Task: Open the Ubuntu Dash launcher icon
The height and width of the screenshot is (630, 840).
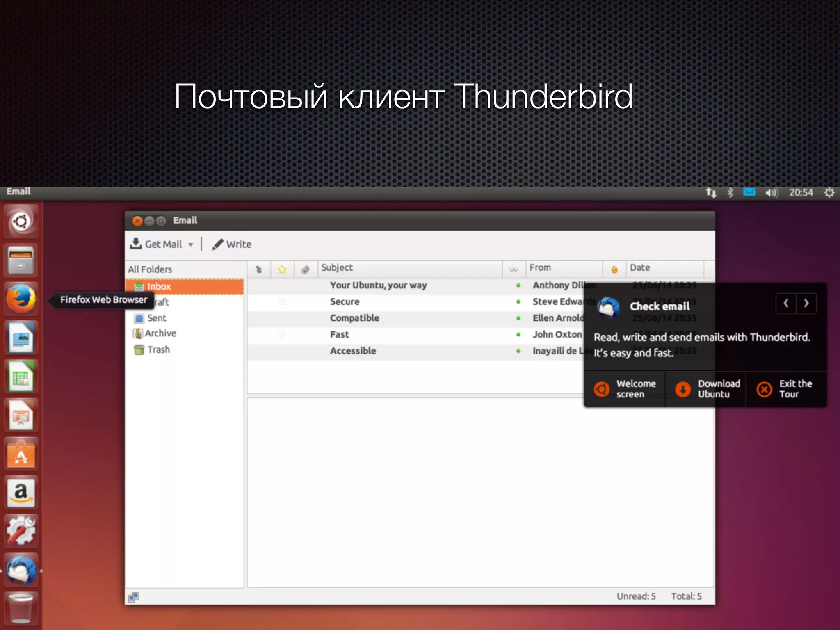Action: coord(21,221)
